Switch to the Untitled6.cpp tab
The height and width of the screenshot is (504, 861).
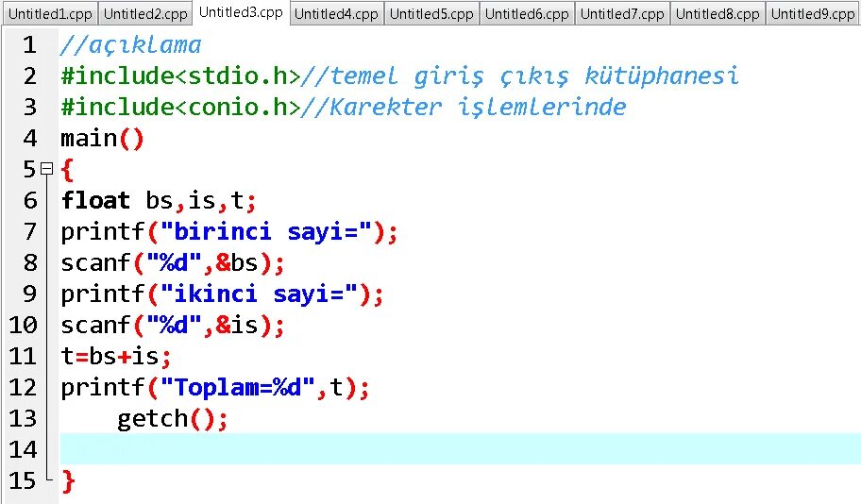point(527,14)
